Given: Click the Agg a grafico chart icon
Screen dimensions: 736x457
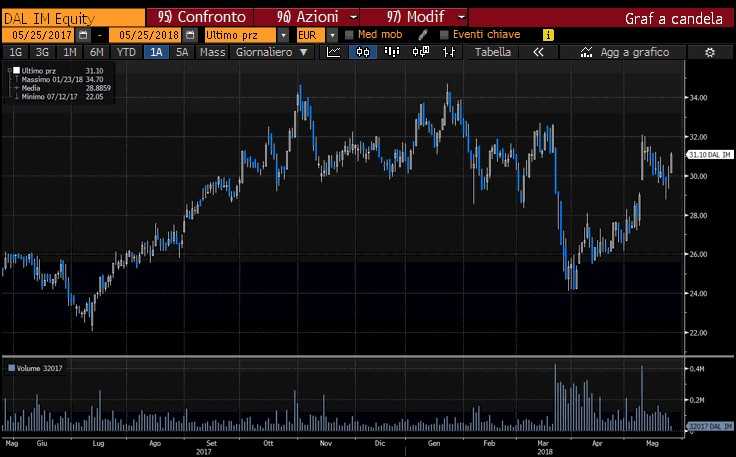Looking at the screenshot, I should [586, 52].
